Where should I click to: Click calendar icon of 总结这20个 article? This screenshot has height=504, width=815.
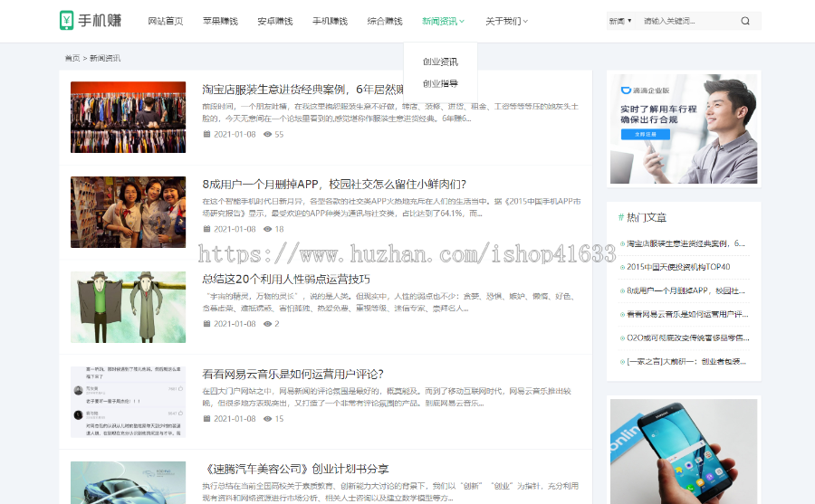click(x=206, y=324)
